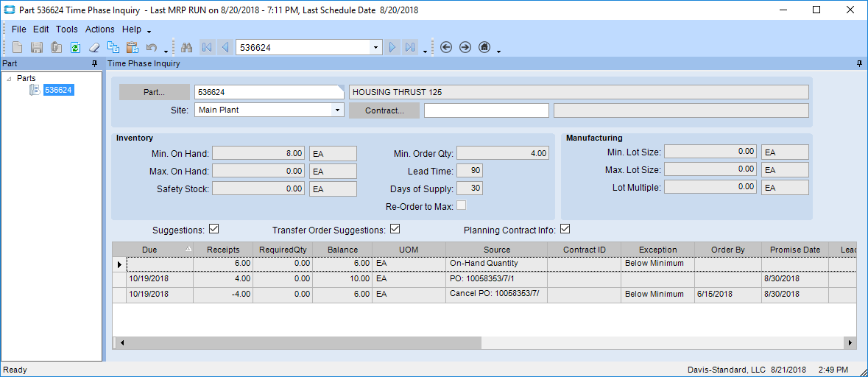Click the Lead Time 90 field
Image resolution: width=868 pixels, height=377 pixels.
click(470, 171)
